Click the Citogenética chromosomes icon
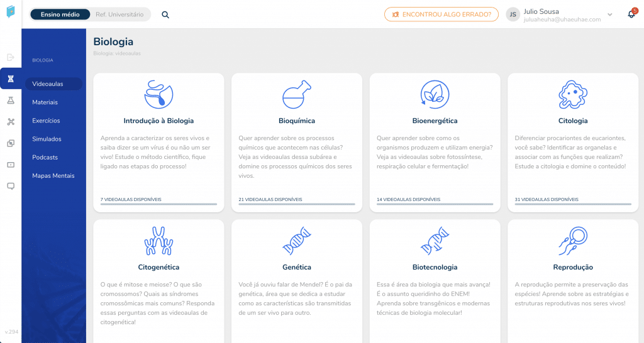The image size is (644, 343). coord(158,241)
